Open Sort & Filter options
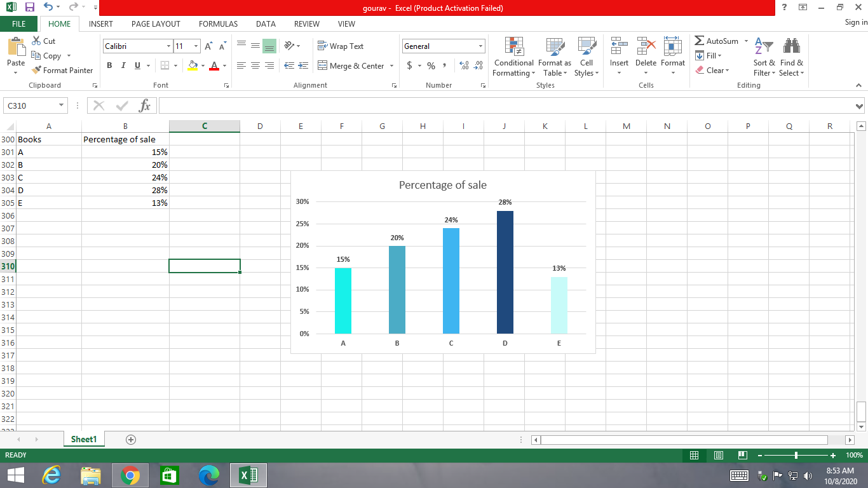The image size is (868, 488). coord(764,57)
